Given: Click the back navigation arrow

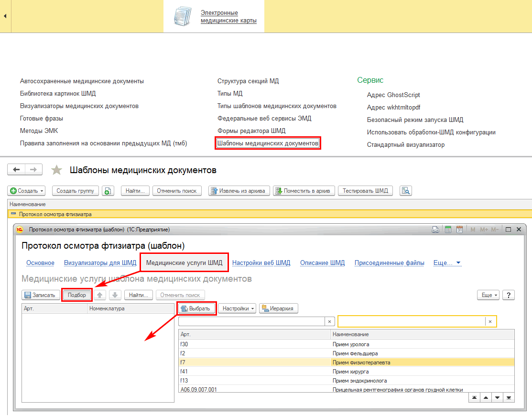Looking at the screenshot, I should pyautogui.click(x=17, y=169).
